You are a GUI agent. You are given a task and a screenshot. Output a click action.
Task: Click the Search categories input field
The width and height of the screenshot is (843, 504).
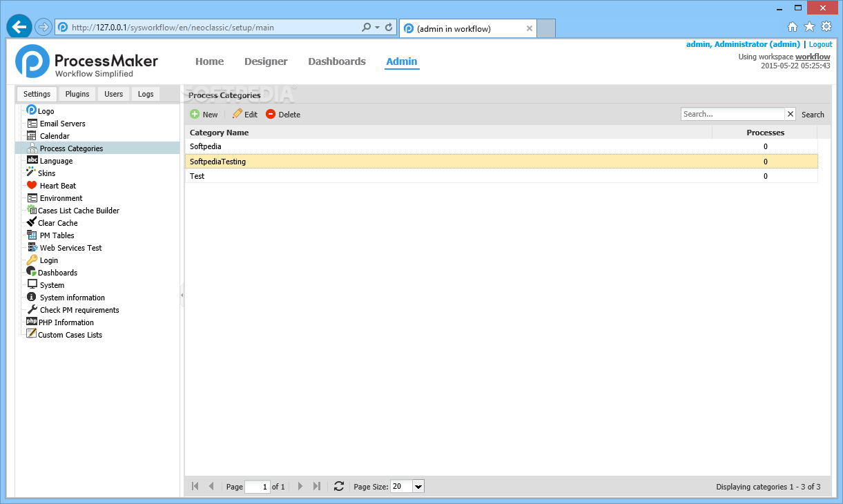tap(733, 114)
